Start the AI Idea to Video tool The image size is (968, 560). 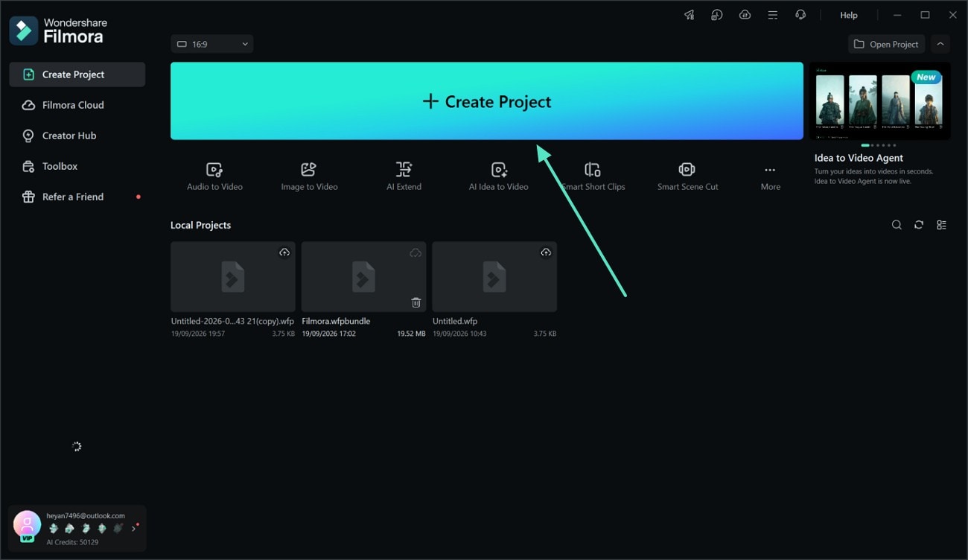(498, 176)
